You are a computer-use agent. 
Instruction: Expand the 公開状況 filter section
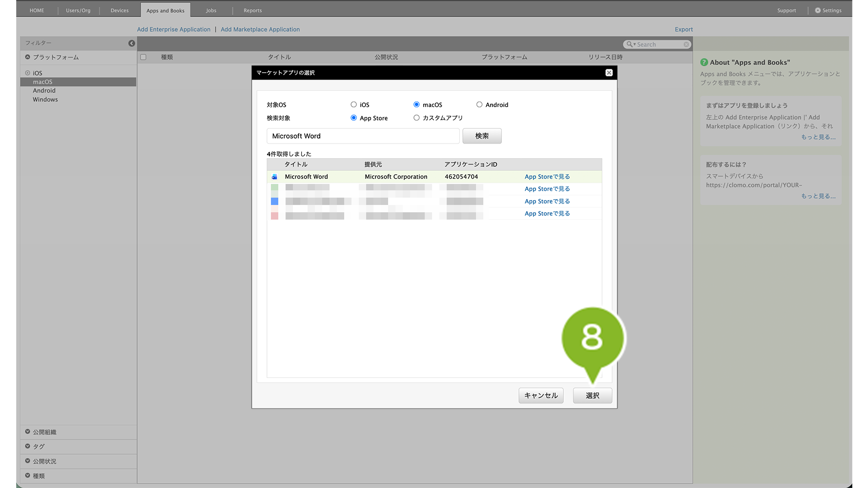tap(28, 461)
